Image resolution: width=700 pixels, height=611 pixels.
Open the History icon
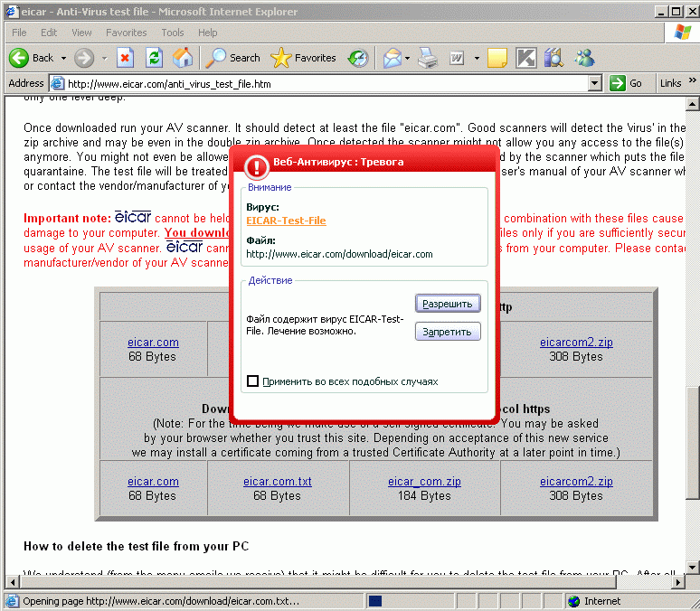pos(358,58)
